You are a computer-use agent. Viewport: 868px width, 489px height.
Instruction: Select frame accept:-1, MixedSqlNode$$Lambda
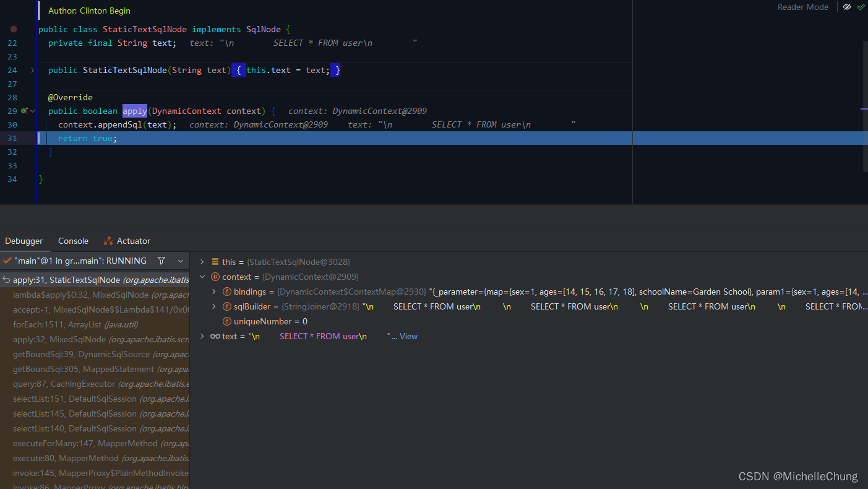coord(95,309)
